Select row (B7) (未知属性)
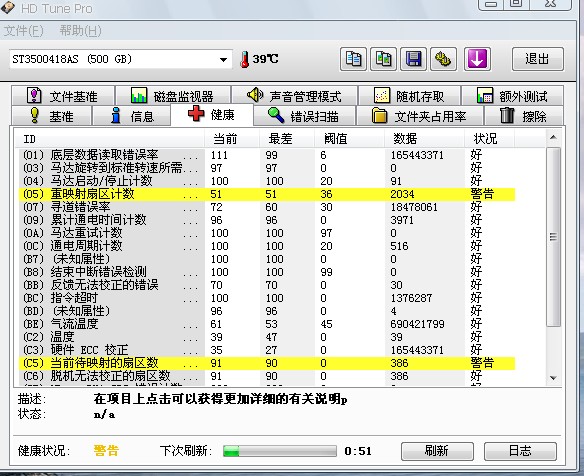 (x=267, y=259)
